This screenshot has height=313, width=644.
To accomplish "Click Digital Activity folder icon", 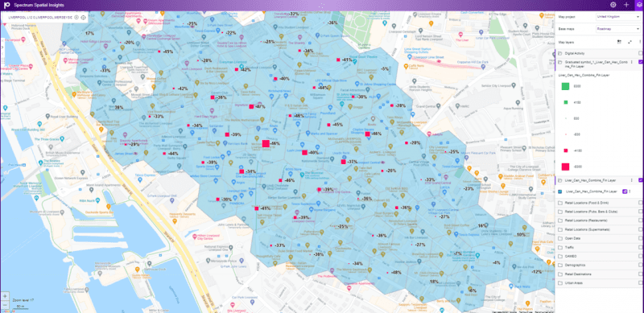I will pos(560,53).
